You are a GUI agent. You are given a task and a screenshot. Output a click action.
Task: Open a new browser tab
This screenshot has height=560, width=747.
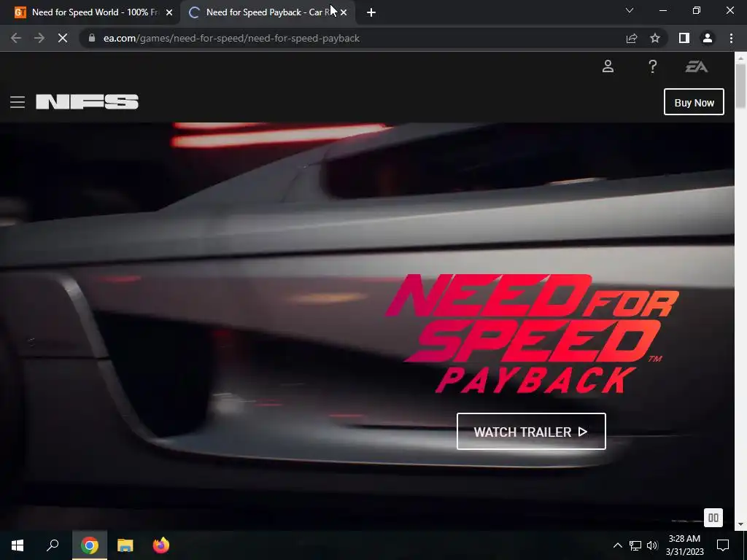[x=371, y=13]
